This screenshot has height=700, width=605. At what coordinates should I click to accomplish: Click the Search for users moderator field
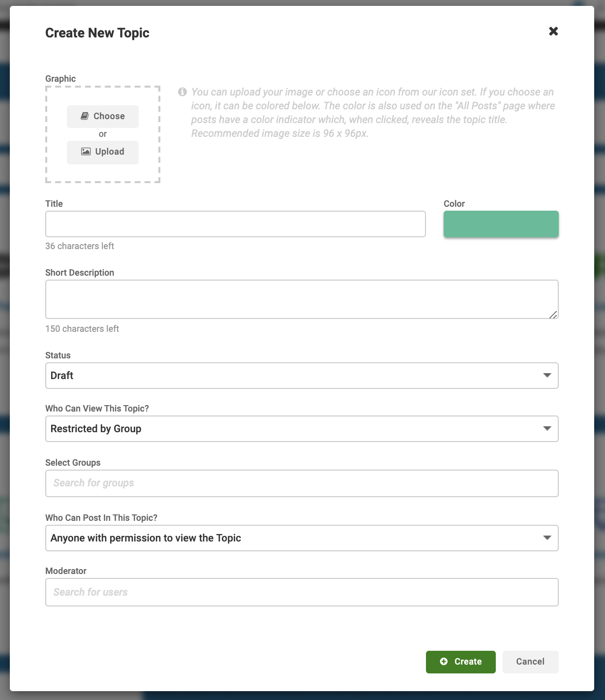pyautogui.click(x=302, y=592)
